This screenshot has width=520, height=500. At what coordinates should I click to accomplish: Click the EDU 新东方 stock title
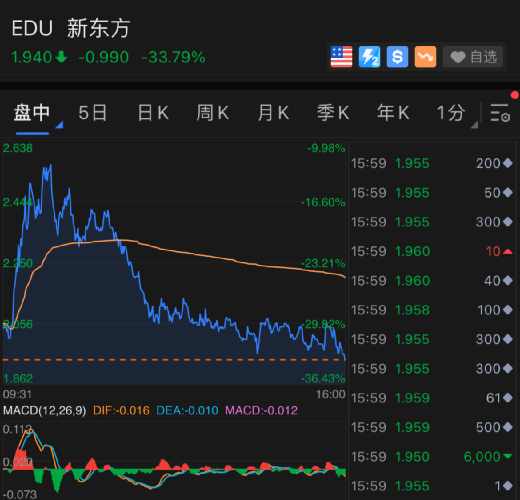(71, 28)
